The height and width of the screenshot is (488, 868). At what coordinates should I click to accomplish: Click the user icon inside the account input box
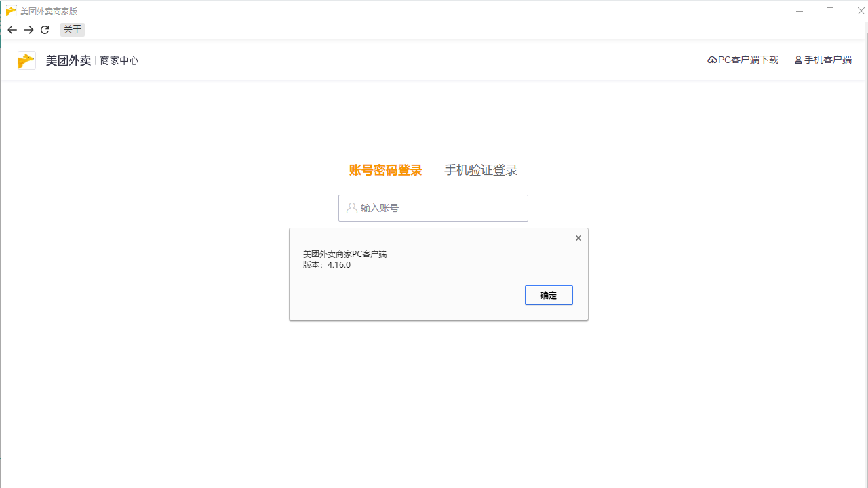[351, 207]
